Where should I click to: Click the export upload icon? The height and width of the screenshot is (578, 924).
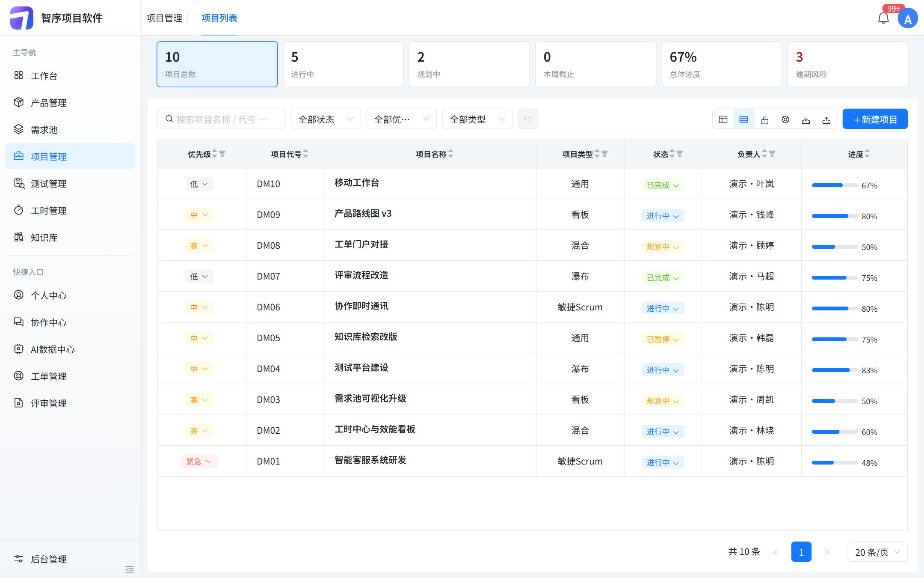pyautogui.click(x=826, y=119)
